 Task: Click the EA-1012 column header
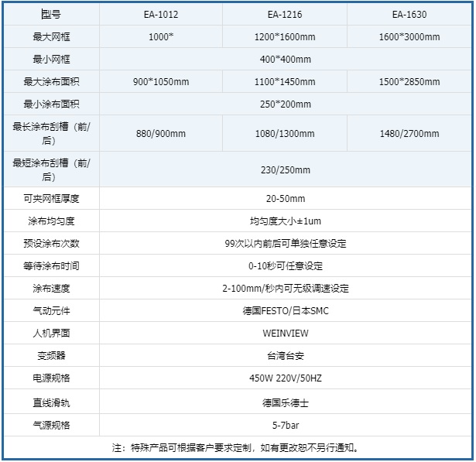click(160, 15)
